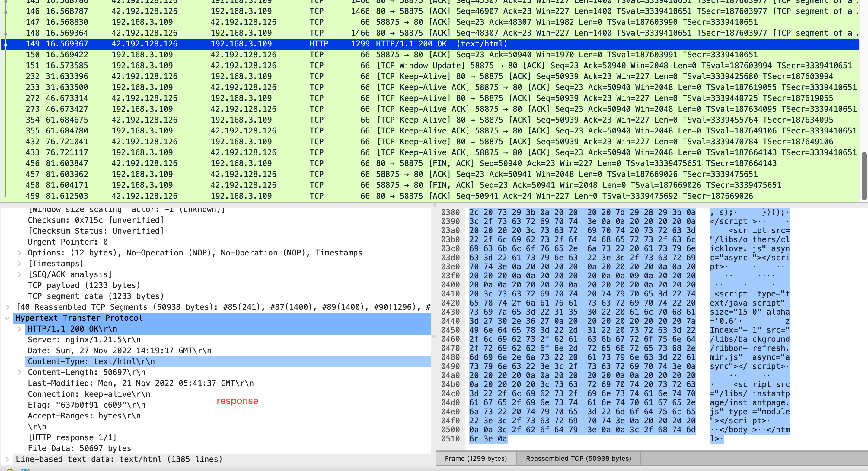Screen dimensions: 868x471
Task: Select packet 459 final ACK row
Action: (x=429, y=196)
